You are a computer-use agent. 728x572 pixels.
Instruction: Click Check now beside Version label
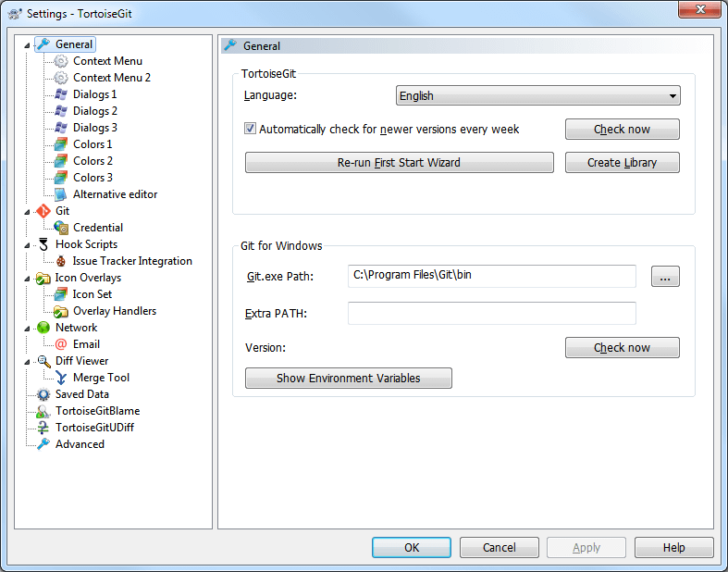623,348
